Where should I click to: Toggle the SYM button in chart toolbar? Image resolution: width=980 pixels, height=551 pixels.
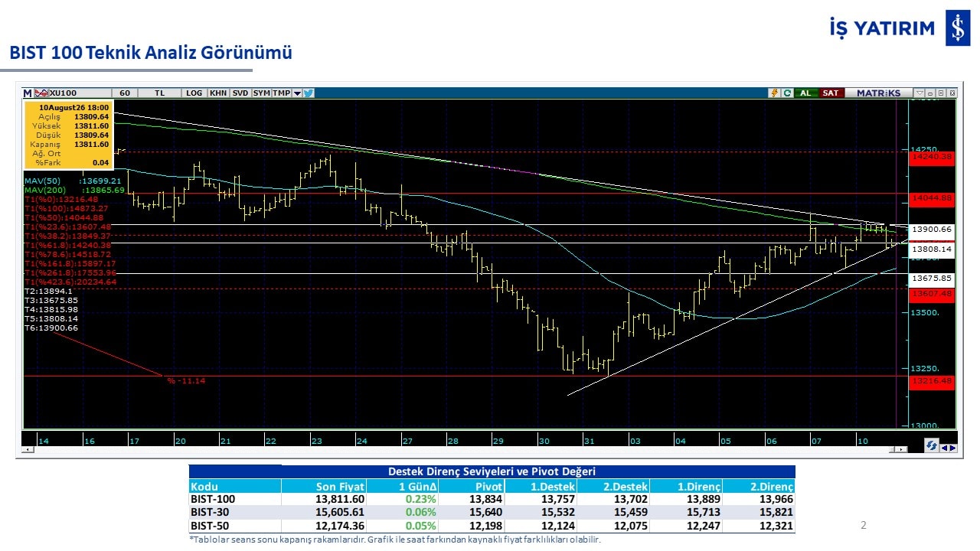point(261,93)
